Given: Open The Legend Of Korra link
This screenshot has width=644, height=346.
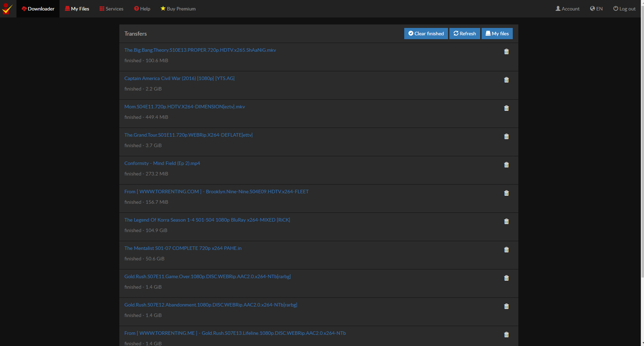Looking at the screenshot, I should coord(207,220).
